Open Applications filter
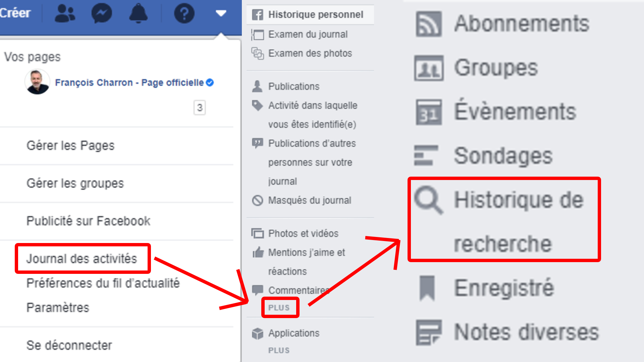 coord(294,333)
